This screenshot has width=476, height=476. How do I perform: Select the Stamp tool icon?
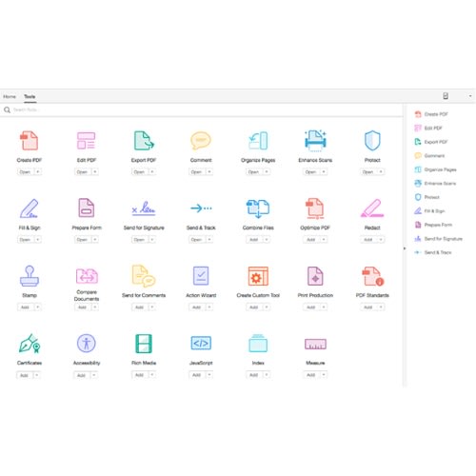30,276
